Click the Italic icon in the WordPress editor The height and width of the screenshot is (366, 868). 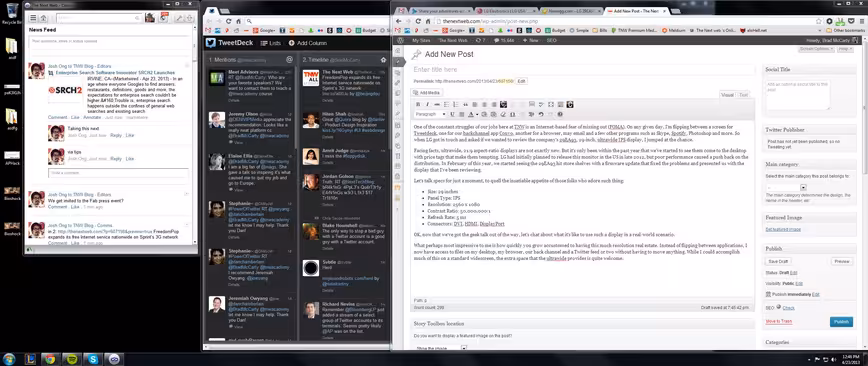point(427,104)
